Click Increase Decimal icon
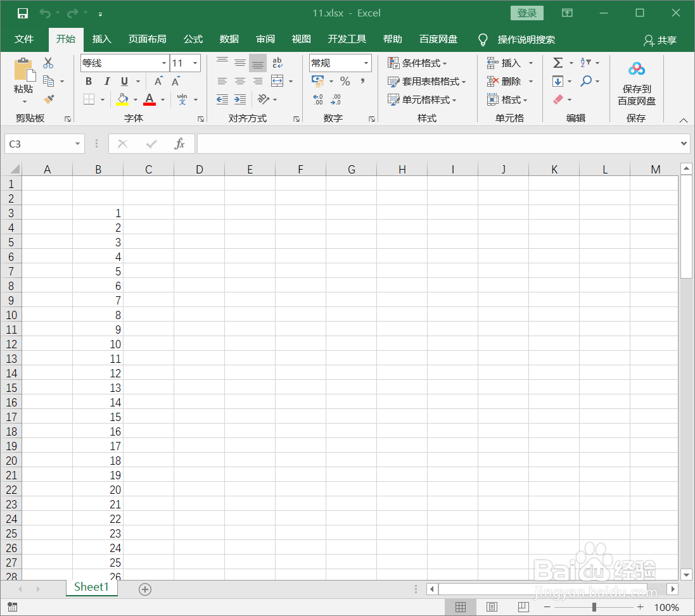Viewport: 695px width, 616px height. tap(318, 99)
